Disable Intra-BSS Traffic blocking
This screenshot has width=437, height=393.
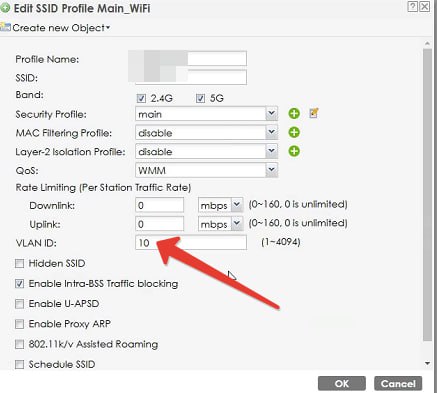(x=20, y=284)
